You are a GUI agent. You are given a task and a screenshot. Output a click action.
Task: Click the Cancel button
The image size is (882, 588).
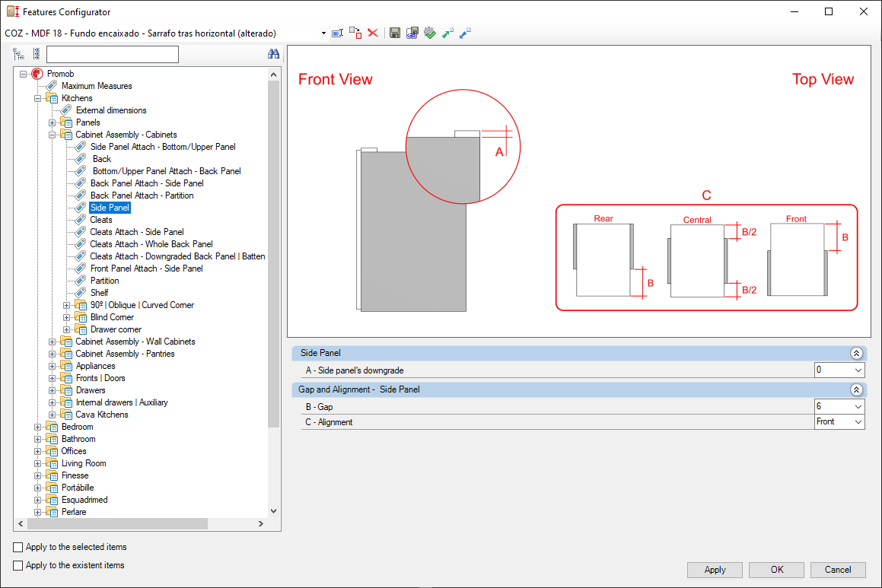tap(838, 570)
